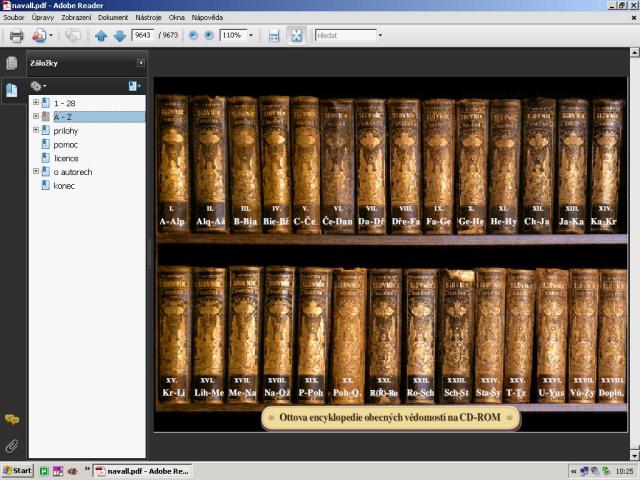This screenshot has height=480, width=640.
Task: Open the Windows Start button
Action: click(x=17, y=471)
